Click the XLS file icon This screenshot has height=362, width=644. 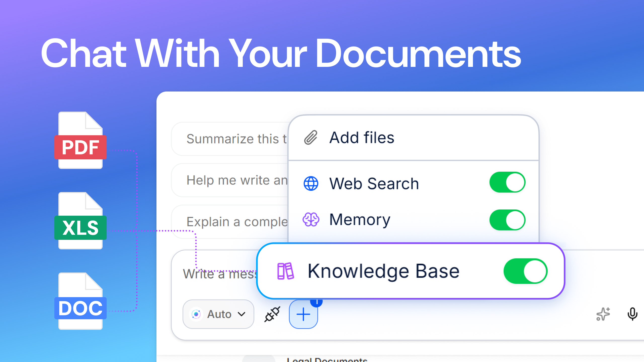[80, 221]
